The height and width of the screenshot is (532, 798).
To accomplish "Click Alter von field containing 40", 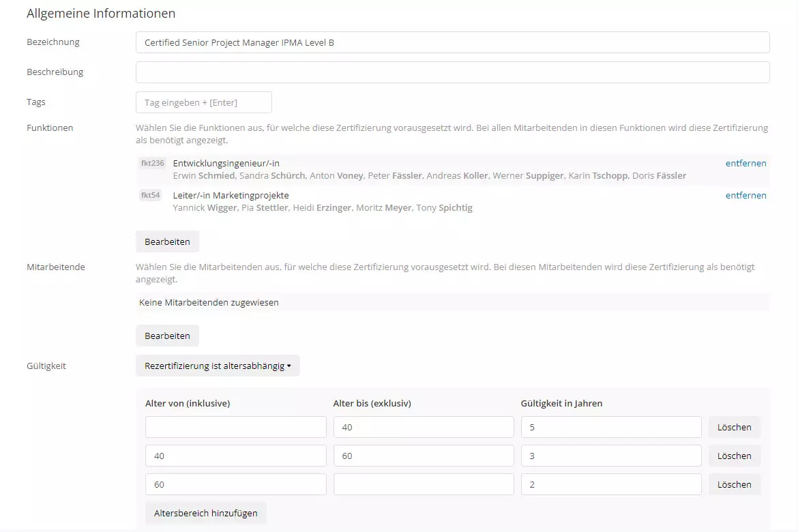I will click(x=235, y=456).
